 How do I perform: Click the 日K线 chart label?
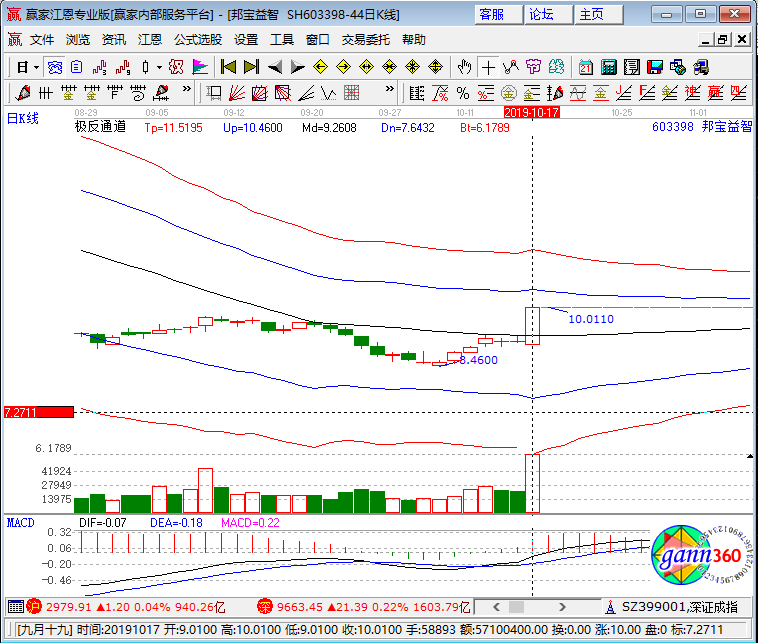(23, 118)
